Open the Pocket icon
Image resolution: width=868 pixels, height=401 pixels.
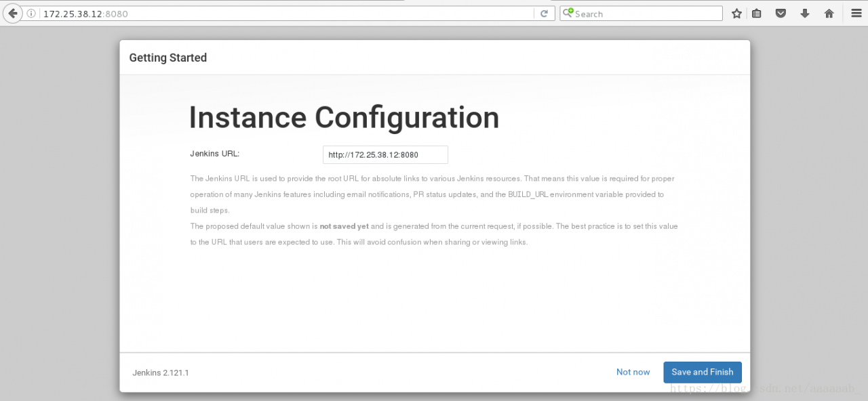pyautogui.click(x=781, y=14)
